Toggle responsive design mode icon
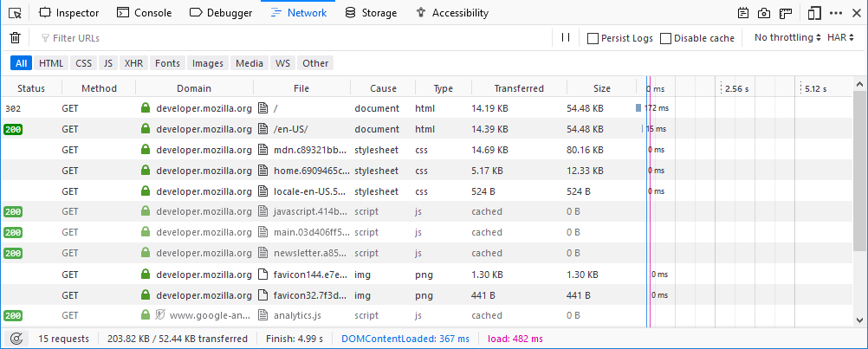Viewport: 868px width, 349px height. [813, 13]
